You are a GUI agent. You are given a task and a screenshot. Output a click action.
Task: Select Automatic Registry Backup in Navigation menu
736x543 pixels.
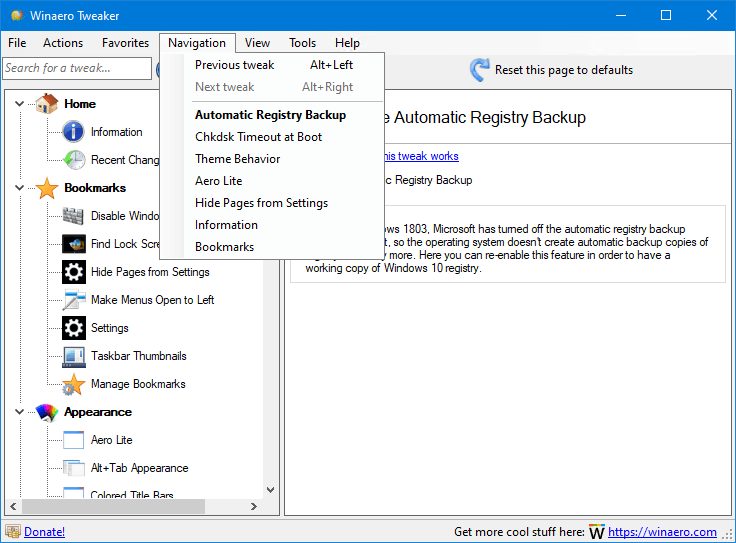(273, 115)
